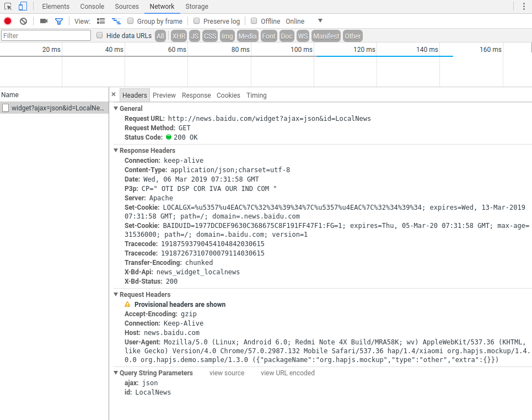Screen dimensions: 532x420
Task: Open the DevTools three-dot menu
Action: [524, 7]
